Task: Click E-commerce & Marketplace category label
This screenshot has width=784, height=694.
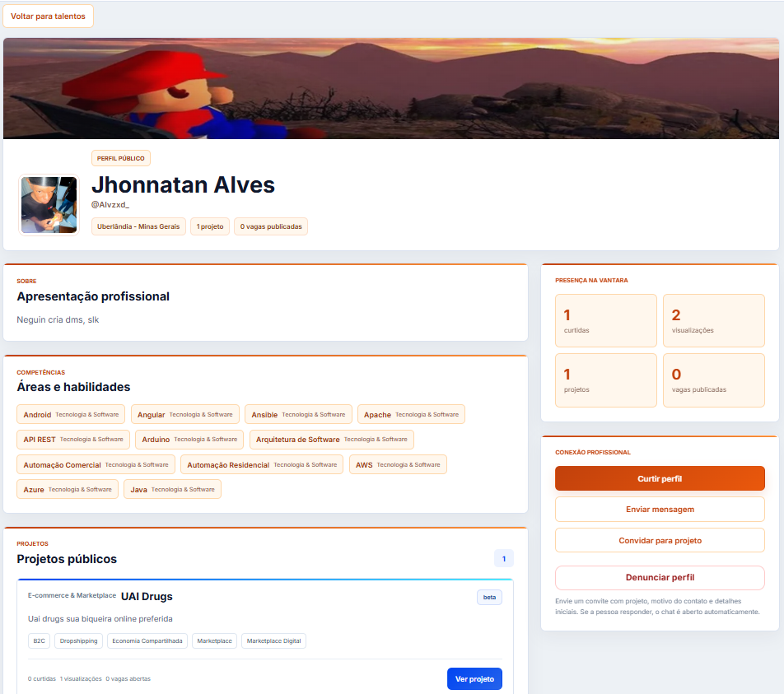Action: pyautogui.click(x=72, y=595)
